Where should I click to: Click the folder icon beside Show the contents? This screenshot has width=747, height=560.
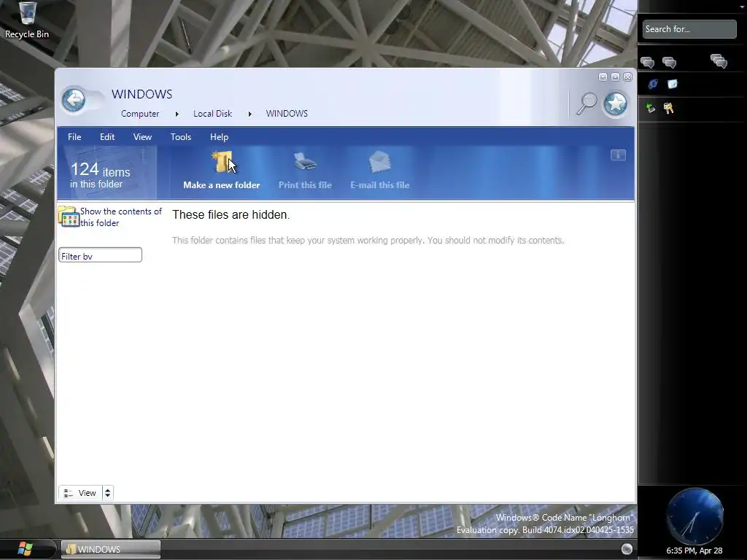[69, 216]
